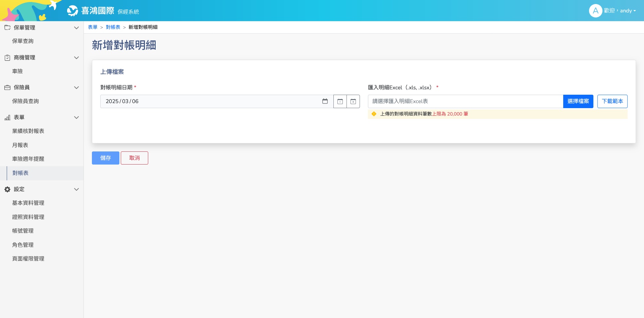Click the 選擇檔案 button
The image size is (644, 318).
578,101
